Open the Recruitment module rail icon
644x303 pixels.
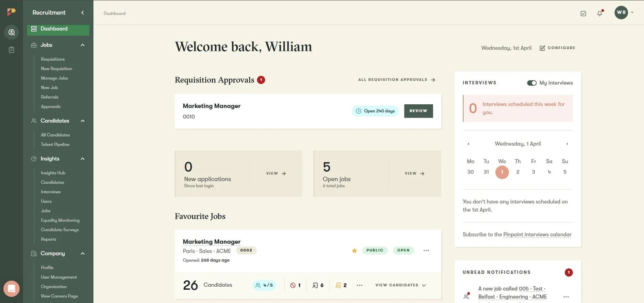[12, 32]
